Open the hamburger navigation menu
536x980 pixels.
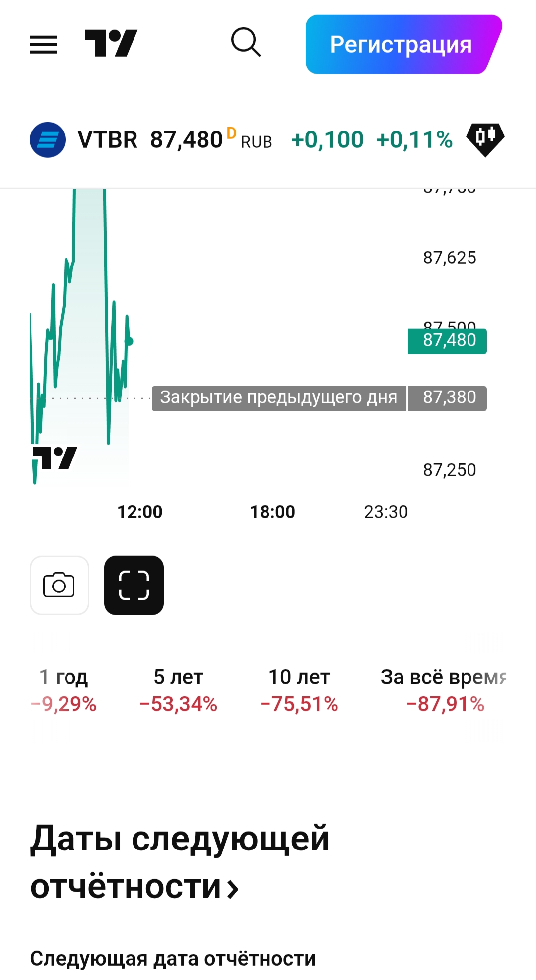click(x=43, y=45)
